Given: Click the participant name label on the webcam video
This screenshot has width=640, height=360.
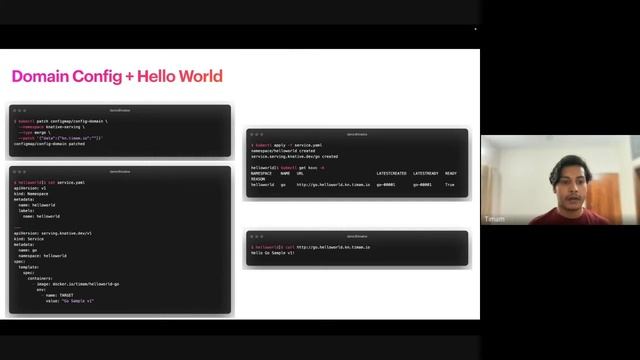Looking at the screenshot, I should tap(495, 219).
